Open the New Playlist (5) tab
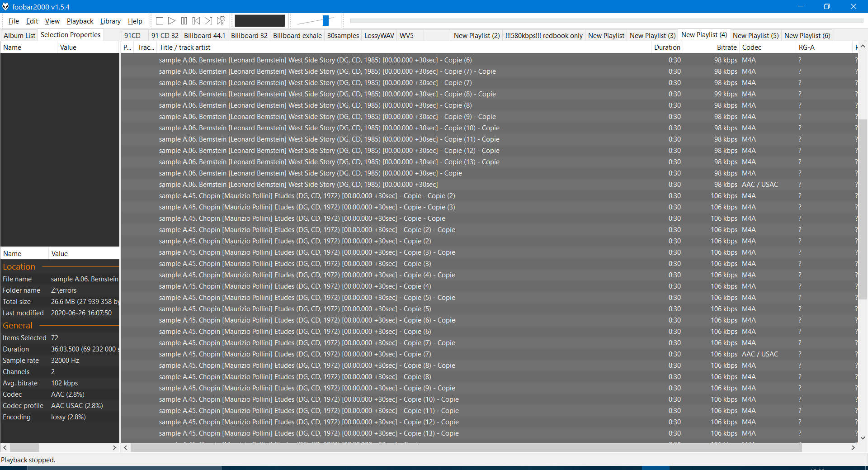Image resolution: width=868 pixels, height=470 pixels. [756, 36]
